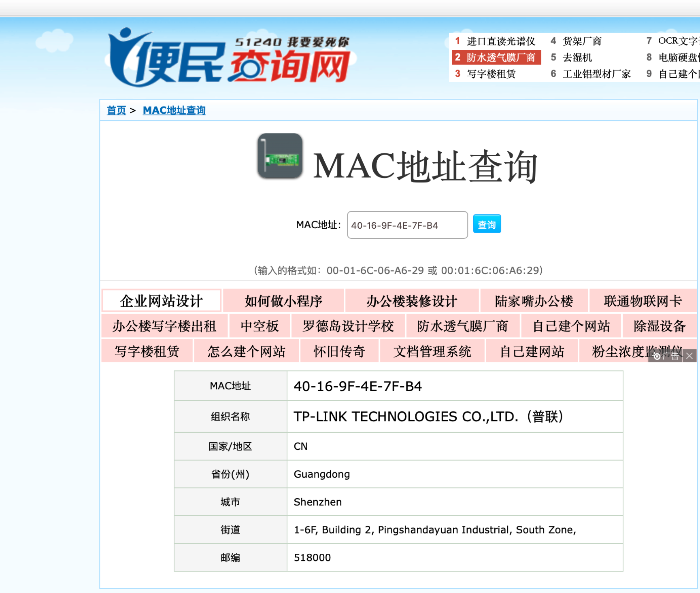
Task: Select the 怎么建个网站 ad tile
Action: (x=247, y=351)
